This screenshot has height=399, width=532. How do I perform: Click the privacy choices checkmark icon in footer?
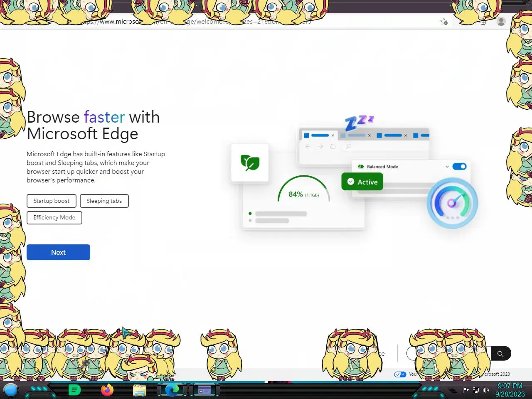[400, 374]
